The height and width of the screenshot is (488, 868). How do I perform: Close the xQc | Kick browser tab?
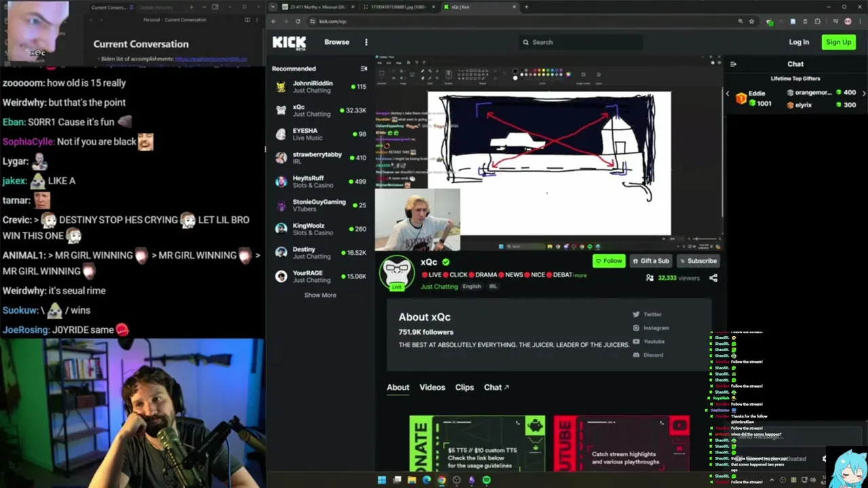click(x=515, y=7)
